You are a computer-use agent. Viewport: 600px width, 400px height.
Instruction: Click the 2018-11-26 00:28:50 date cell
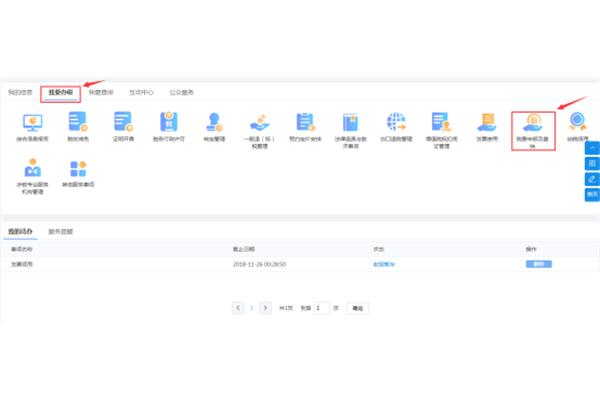259,264
